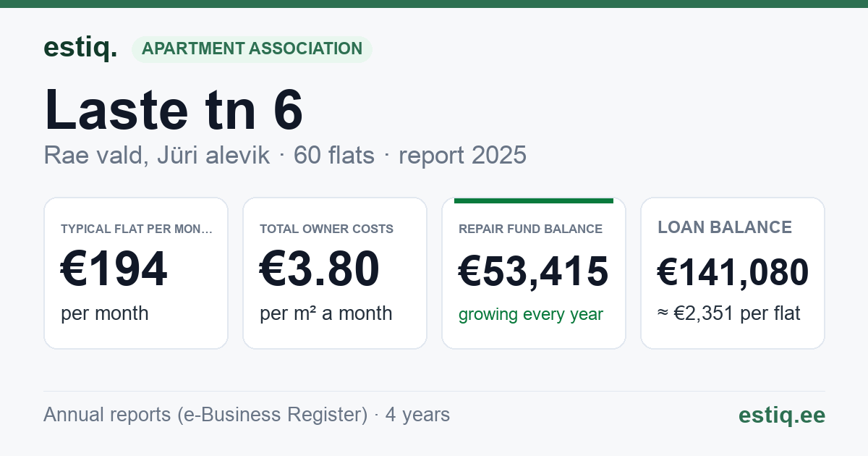Click the €3.80 value
This screenshot has width=868, height=456.
[x=320, y=269]
